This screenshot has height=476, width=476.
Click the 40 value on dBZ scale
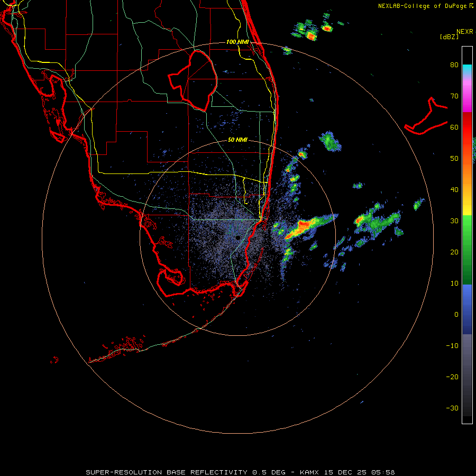point(454,190)
